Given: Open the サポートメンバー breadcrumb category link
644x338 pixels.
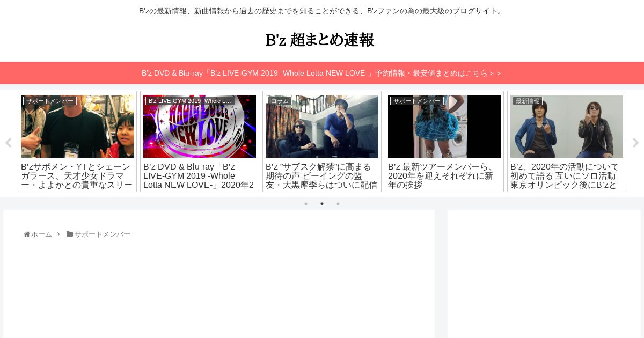Looking at the screenshot, I should (x=103, y=234).
